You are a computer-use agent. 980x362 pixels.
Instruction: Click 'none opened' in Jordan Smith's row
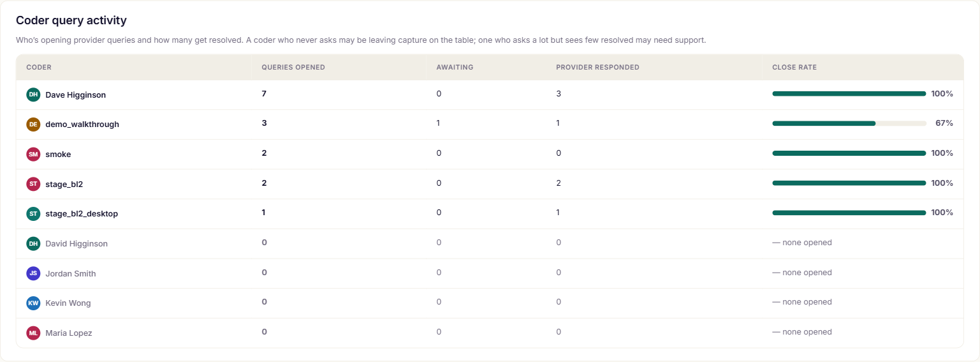[x=802, y=273]
